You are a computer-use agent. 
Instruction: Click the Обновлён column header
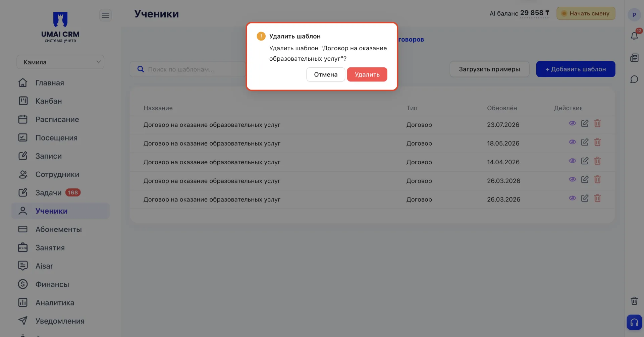[502, 108]
